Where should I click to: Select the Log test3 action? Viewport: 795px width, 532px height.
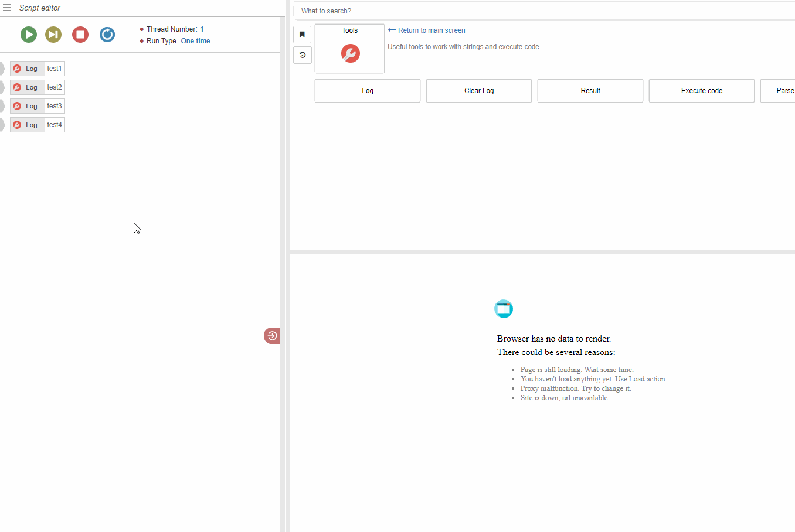coord(38,106)
